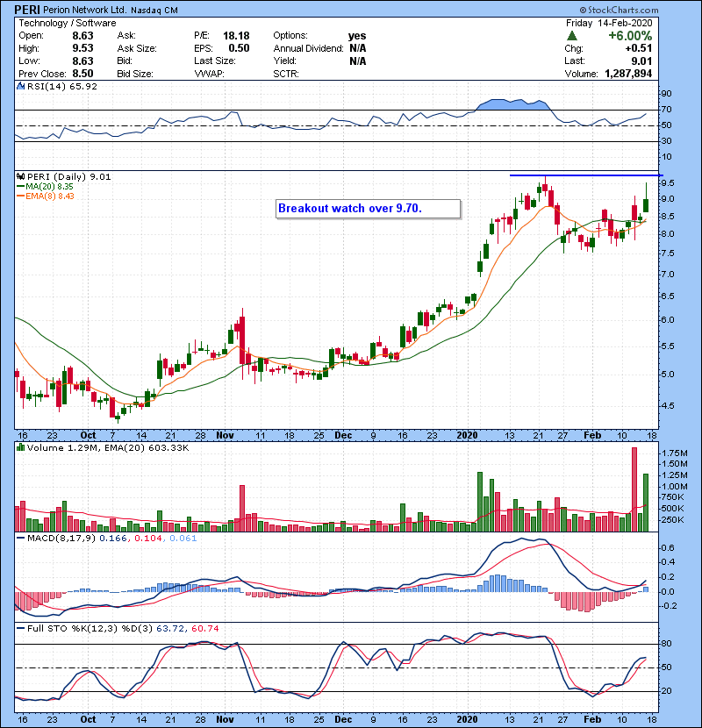This screenshot has width=702, height=728.
Task: Click the Volume value 1,287,894
Action: coord(628,74)
